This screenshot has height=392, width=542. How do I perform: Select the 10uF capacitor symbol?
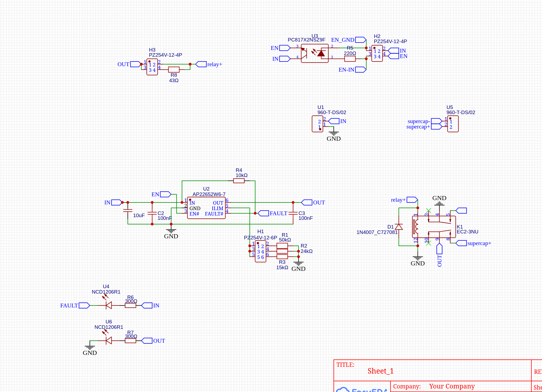[128, 211]
